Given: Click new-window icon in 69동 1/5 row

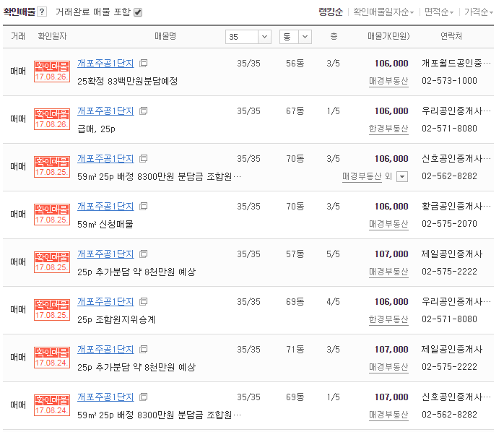Looking at the screenshot, I should point(144,397).
